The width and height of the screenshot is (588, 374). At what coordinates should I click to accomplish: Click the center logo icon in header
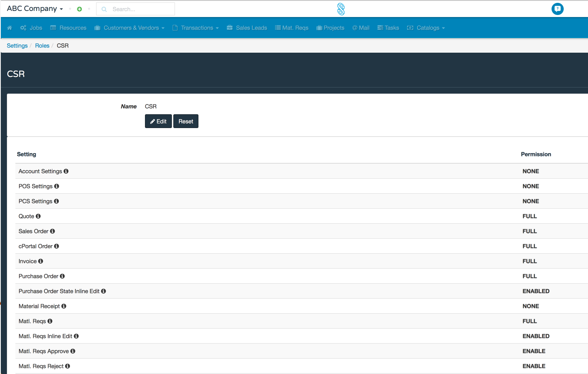341,9
